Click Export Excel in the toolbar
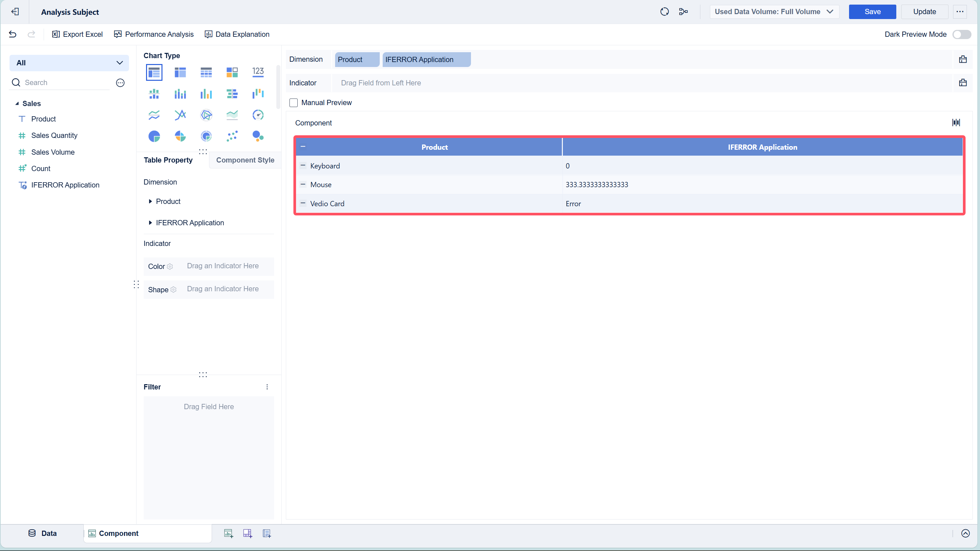This screenshot has width=980, height=551. 77,34
